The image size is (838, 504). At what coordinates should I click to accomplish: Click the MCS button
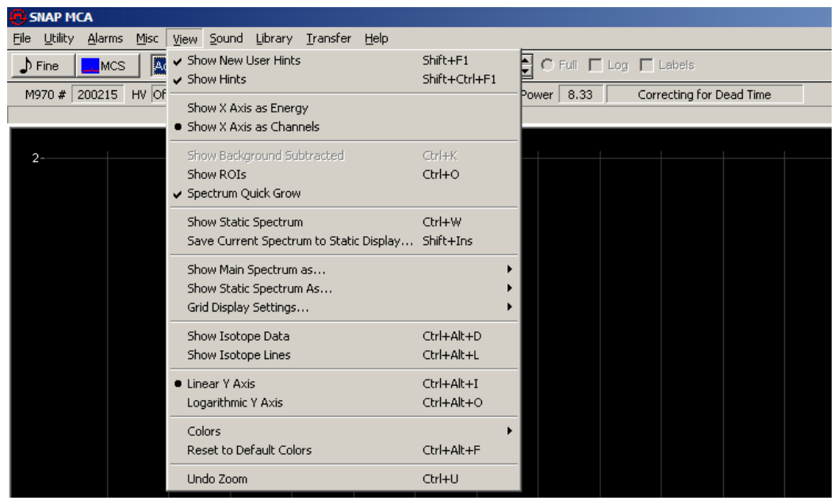point(107,66)
